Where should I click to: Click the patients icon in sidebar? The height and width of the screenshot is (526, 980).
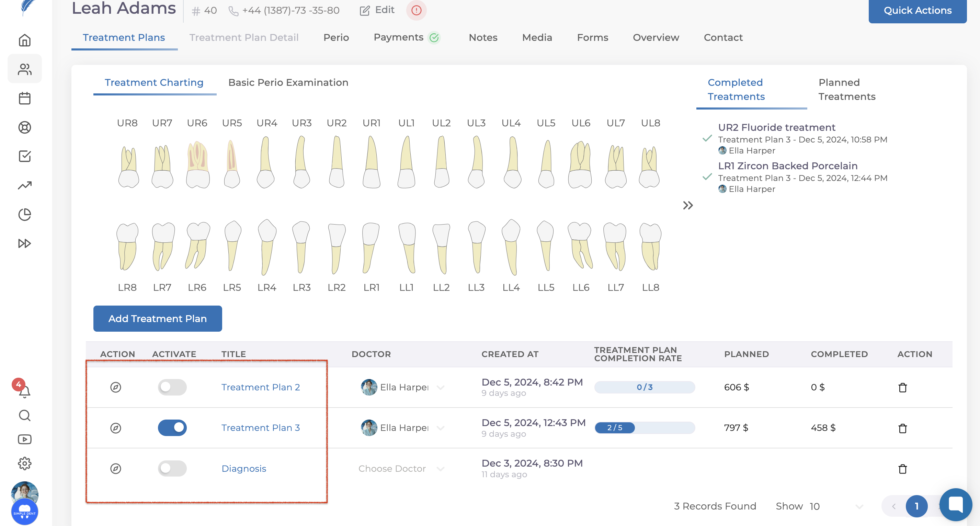[x=25, y=69]
